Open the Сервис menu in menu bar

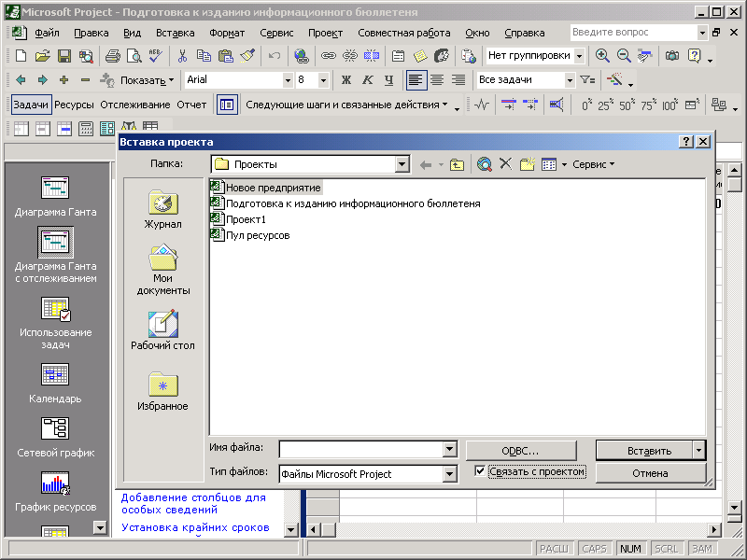pyautogui.click(x=276, y=33)
